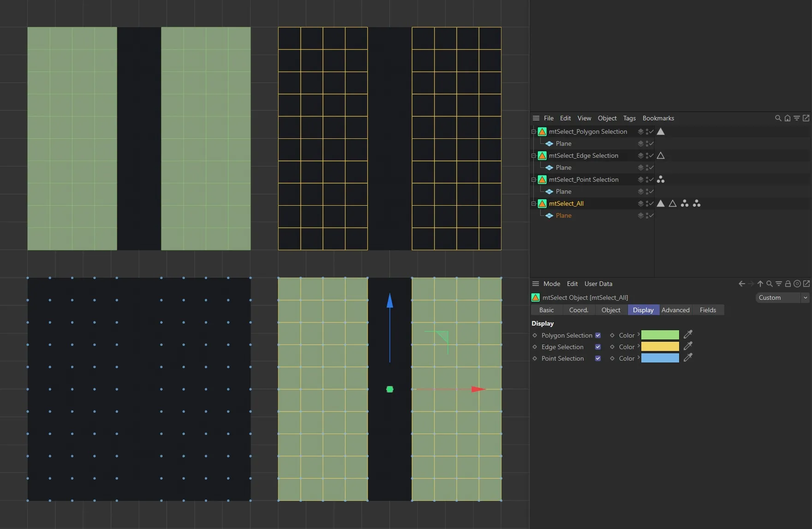Collapse the mtSelect_All tree item
This screenshot has height=529, width=812.
point(533,203)
